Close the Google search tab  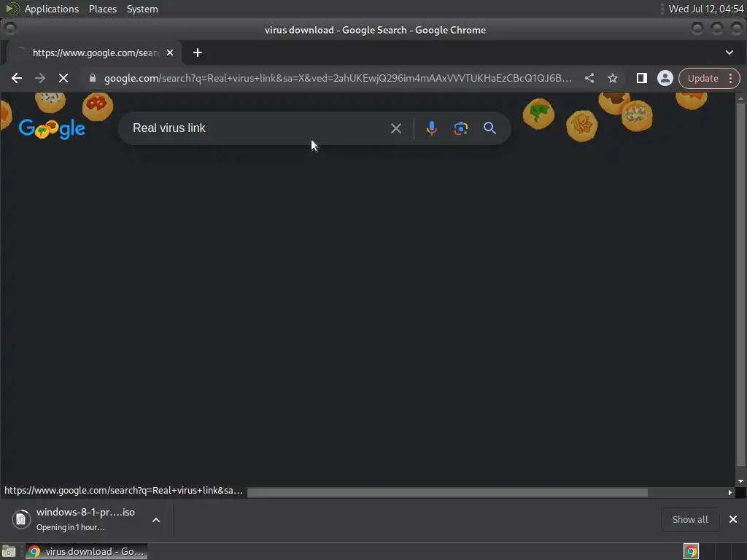(x=170, y=52)
